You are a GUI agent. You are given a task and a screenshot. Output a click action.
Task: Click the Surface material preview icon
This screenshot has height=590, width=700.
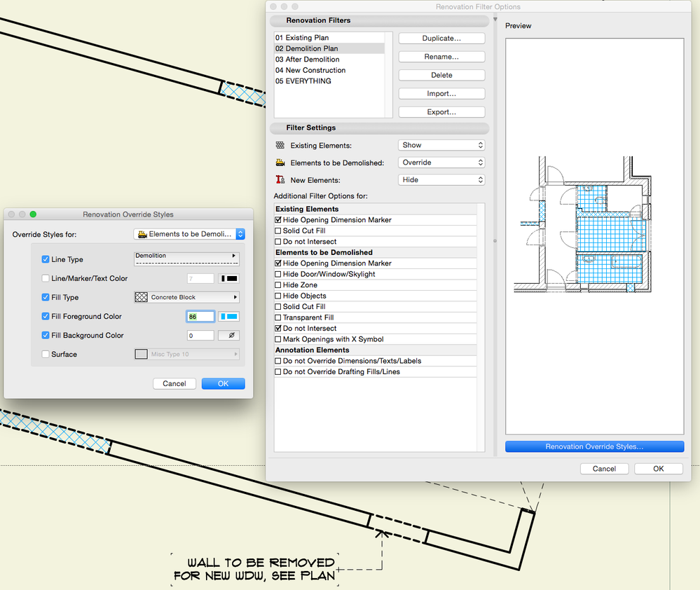pos(141,354)
